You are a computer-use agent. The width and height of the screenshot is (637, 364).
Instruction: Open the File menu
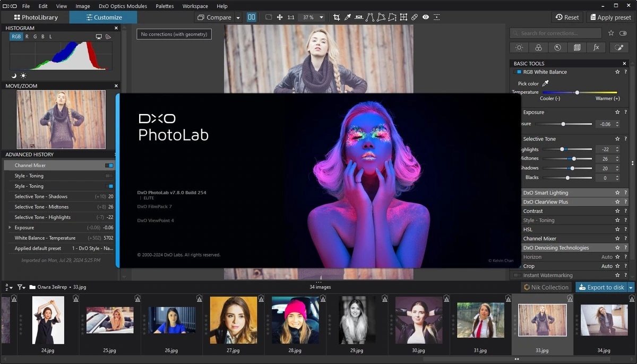click(x=26, y=6)
